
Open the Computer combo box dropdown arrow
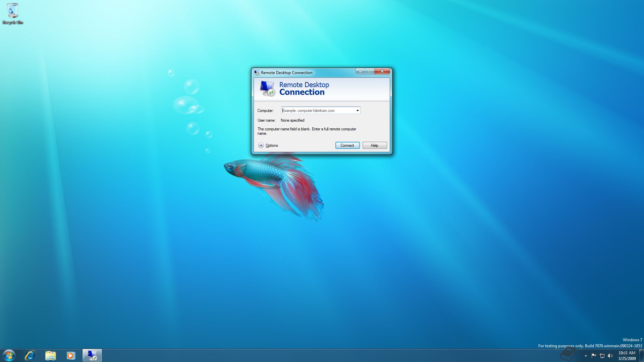pyautogui.click(x=358, y=111)
